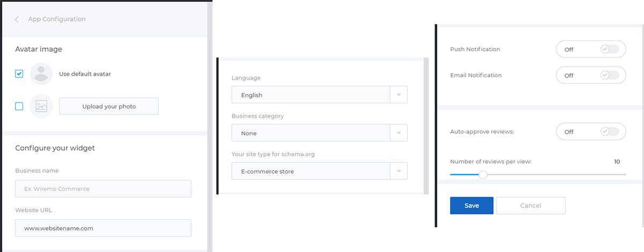Check the Upload your photo checkbox

click(x=19, y=106)
